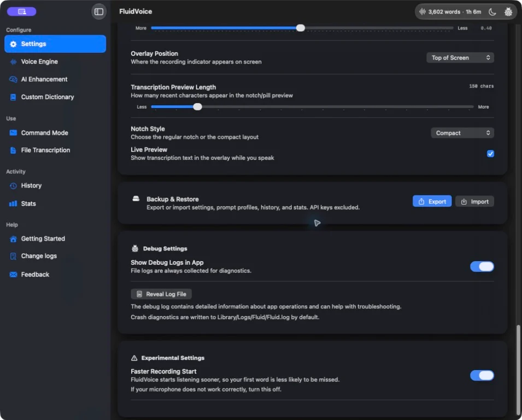Click the Settings gear icon in sidebar

13,44
